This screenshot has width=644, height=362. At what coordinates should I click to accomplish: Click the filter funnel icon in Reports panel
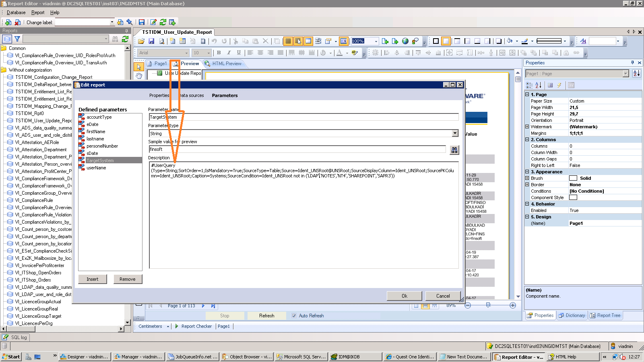tap(17, 39)
